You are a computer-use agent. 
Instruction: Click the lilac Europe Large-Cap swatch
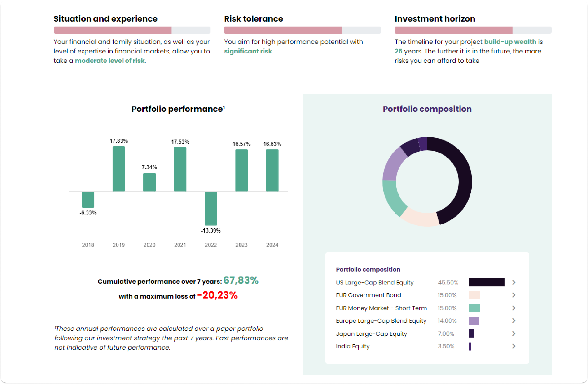pyautogui.click(x=474, y=321)
